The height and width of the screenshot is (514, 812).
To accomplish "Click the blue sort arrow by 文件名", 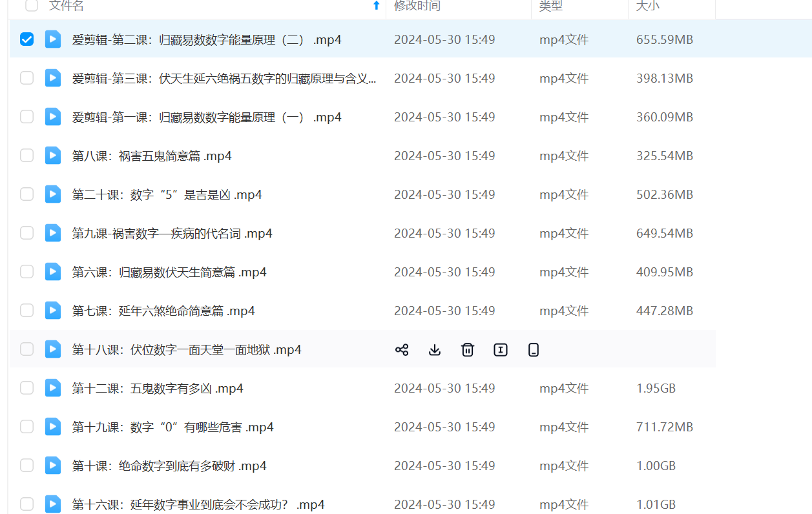I will [x=377, y=6].
